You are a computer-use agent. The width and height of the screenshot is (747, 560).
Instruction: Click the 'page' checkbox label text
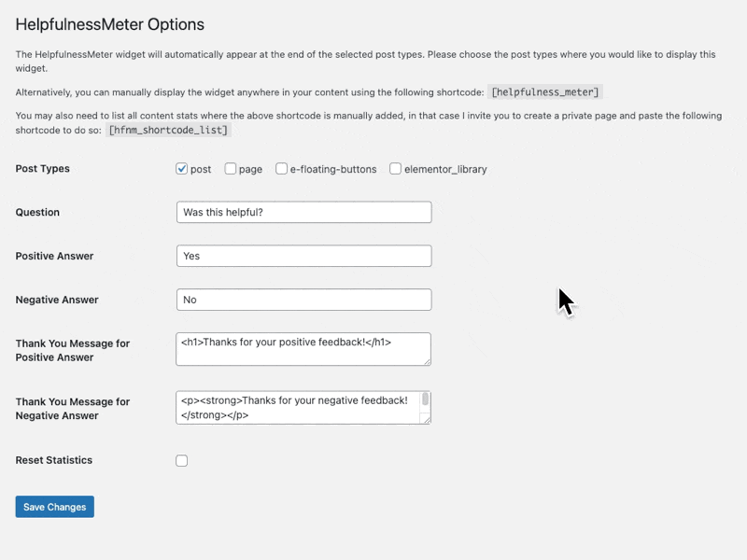pos(250,170)
